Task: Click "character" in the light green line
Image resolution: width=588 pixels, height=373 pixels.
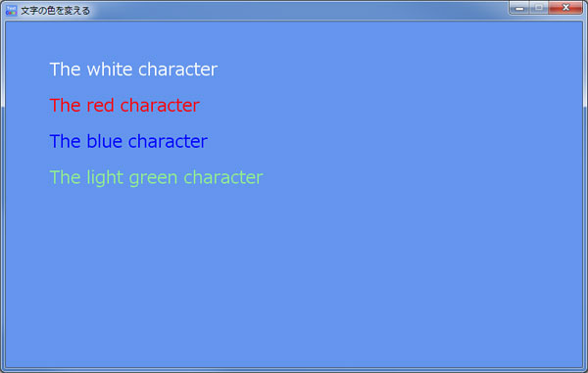Action: (223, 177)
